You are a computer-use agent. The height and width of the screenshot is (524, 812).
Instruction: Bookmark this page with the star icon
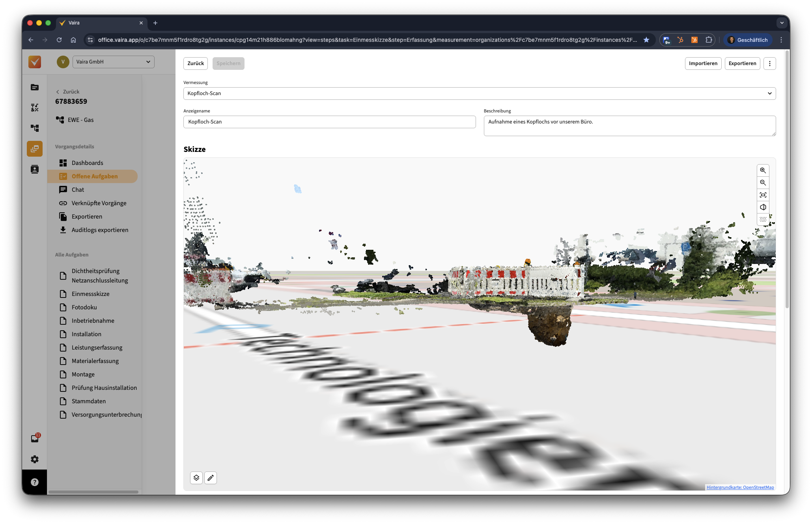click(646, 40)
